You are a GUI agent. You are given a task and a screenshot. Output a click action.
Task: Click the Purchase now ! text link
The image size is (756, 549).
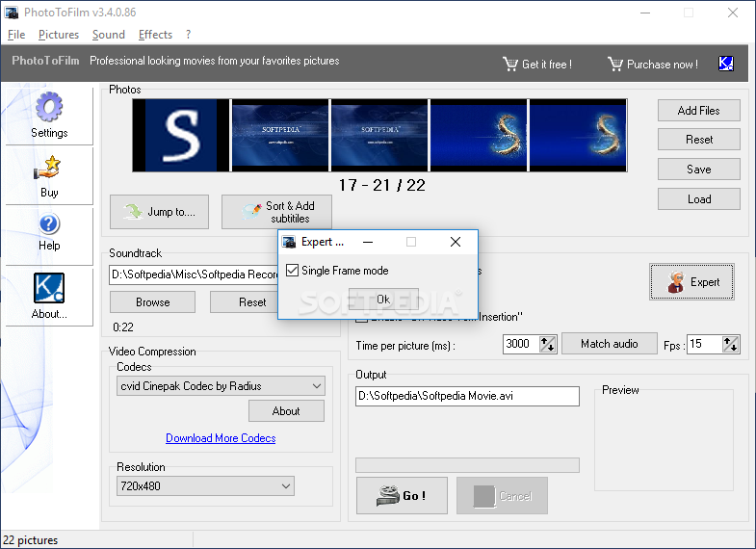(x=663, y=65)
